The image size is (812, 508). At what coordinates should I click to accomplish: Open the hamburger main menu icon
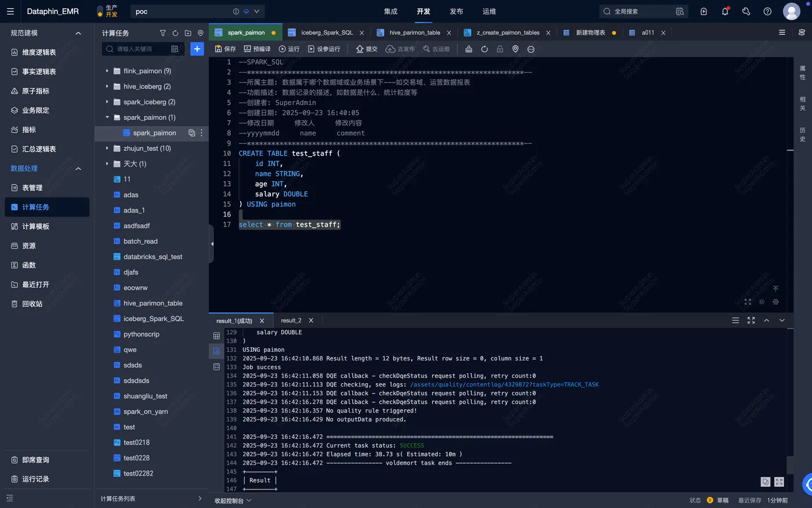click(x=10, y=11)
